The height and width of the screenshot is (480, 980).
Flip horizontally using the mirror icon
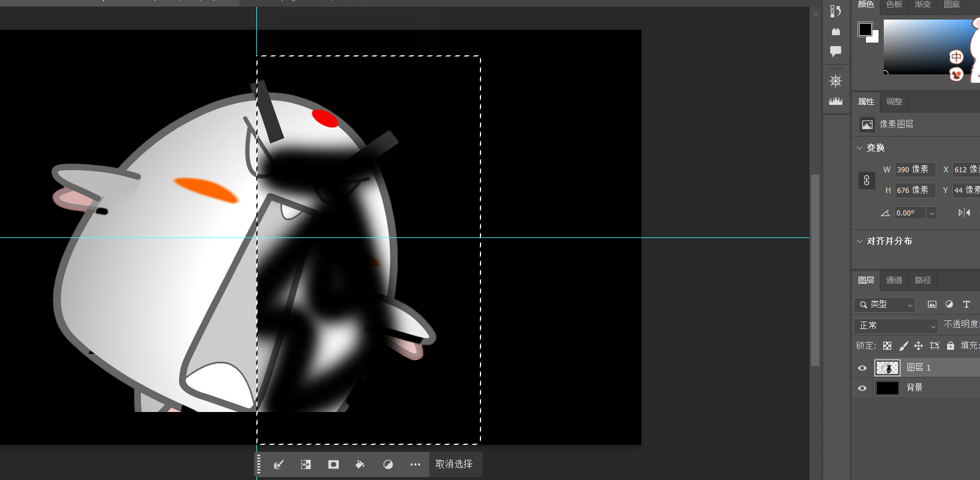click(964, 213)
